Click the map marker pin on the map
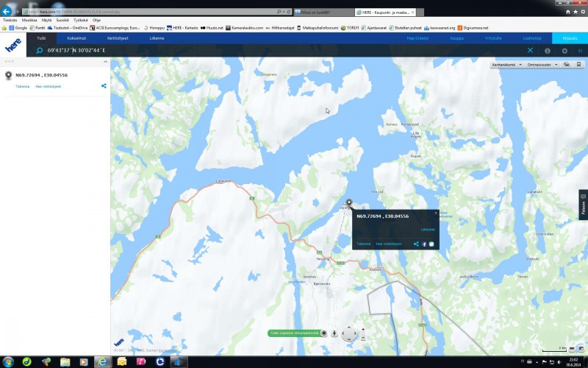Viewport: 588px width, 368px height. pos(348,202)
